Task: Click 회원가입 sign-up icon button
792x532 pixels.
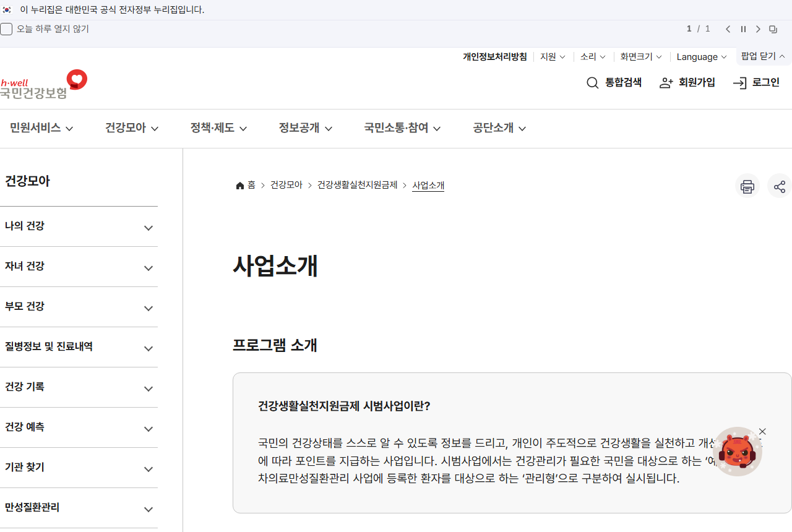Action: point(687,83)
